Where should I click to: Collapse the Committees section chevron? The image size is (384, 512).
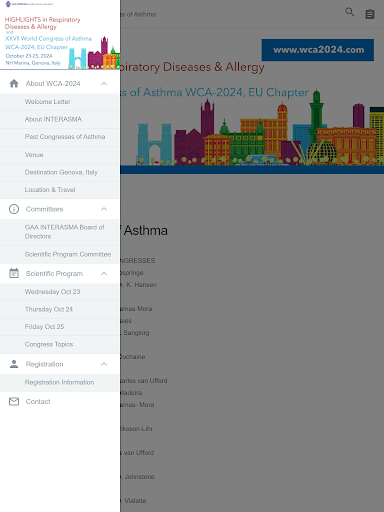(x=104, y=209)
